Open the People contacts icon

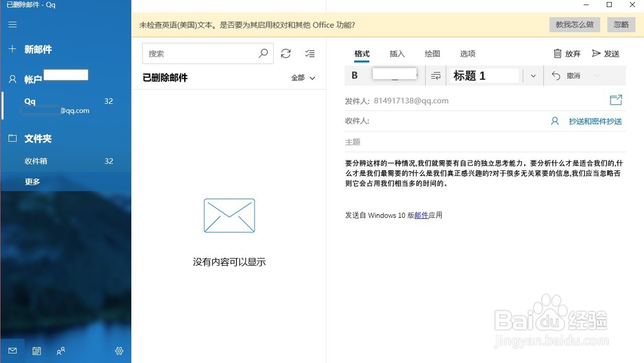61,351
